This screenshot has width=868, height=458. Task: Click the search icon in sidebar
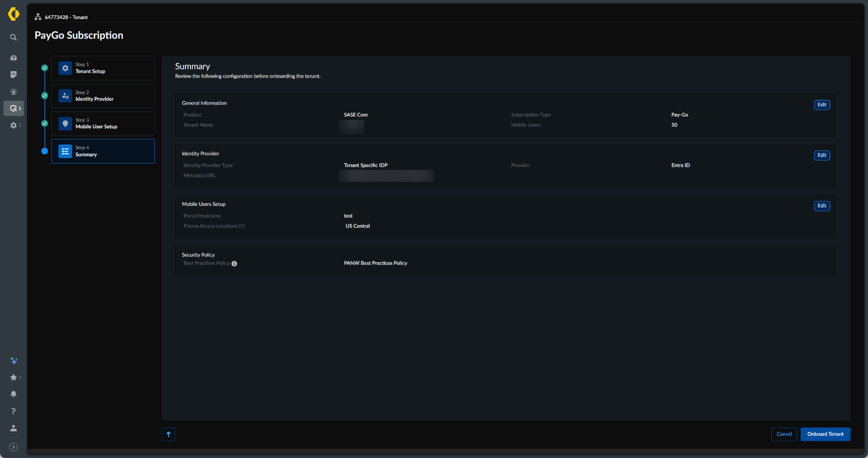pos(14,37)
